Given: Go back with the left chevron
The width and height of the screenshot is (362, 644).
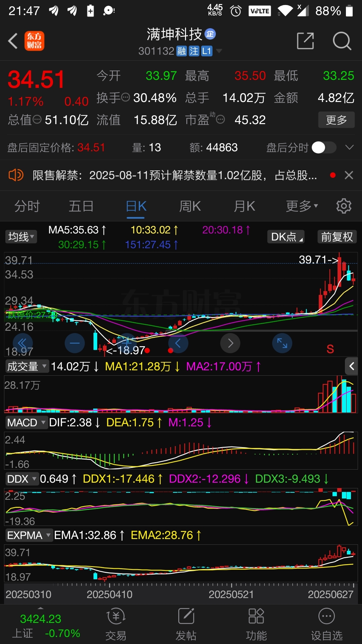Looking at the screenshot, I should (13, 41).
